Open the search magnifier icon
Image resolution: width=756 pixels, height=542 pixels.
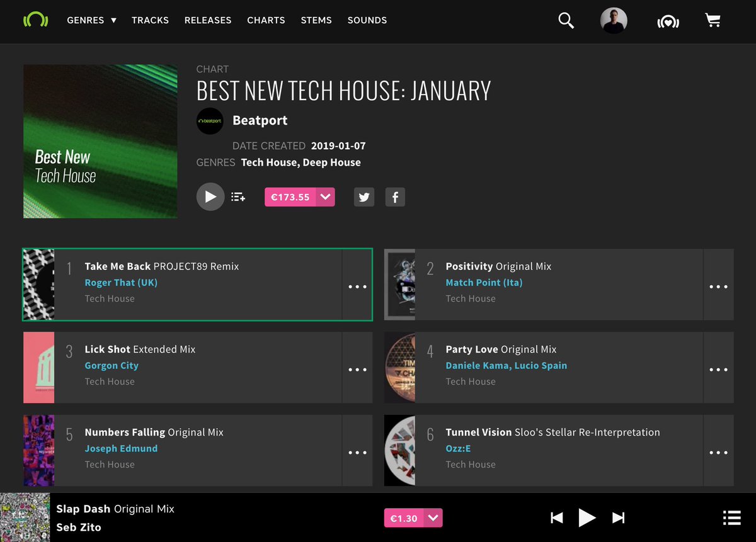click(x=566, y=21)
